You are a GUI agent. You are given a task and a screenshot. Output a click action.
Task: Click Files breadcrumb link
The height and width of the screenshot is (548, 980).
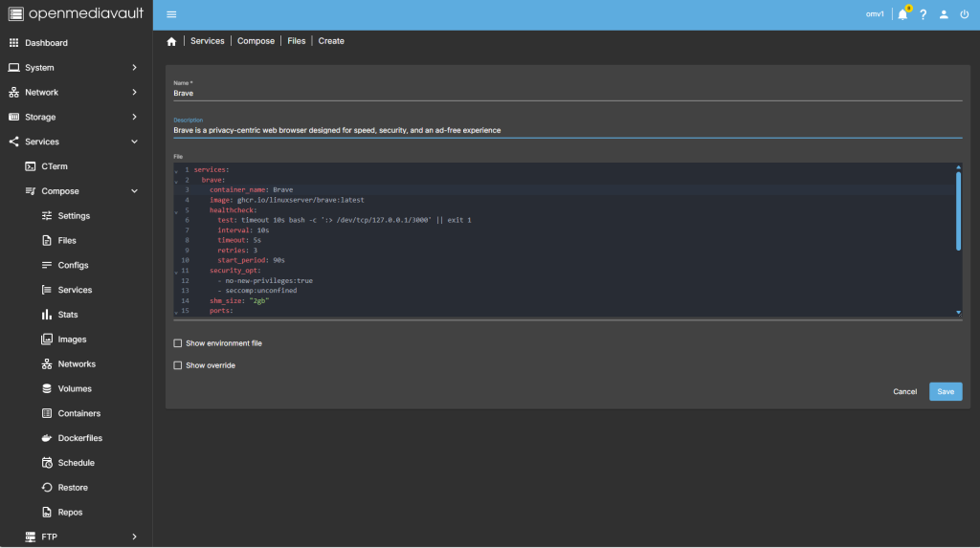coord(297,41)
